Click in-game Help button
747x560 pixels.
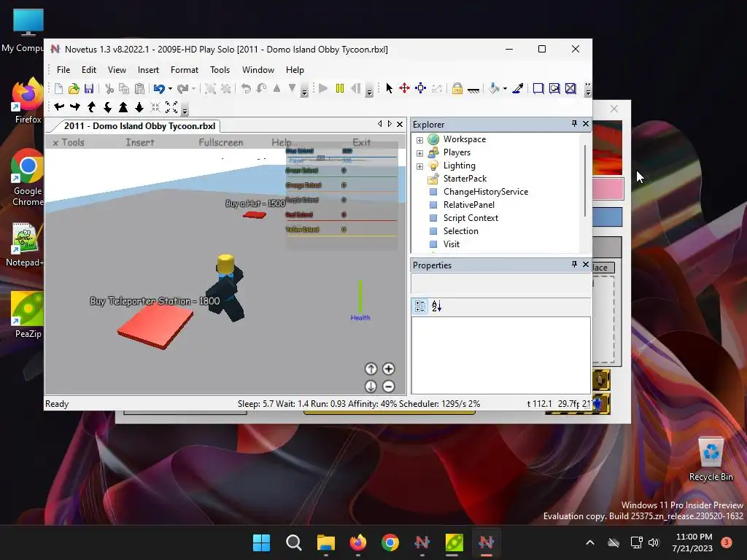[281, 142]
